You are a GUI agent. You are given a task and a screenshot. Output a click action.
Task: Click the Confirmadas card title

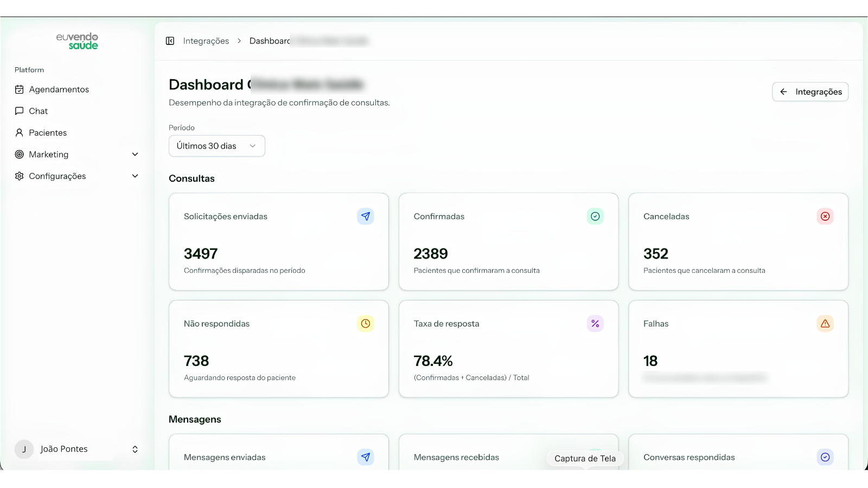click(x=439, y=216)
